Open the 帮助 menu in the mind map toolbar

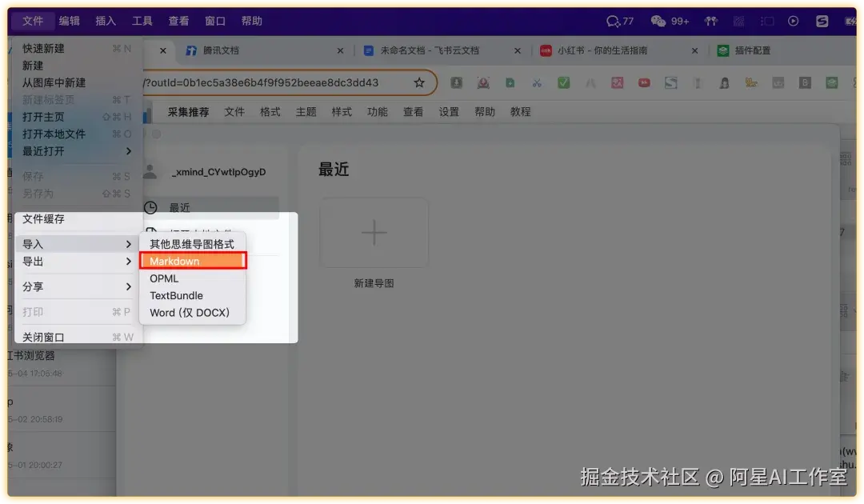[x=485, y=112]
